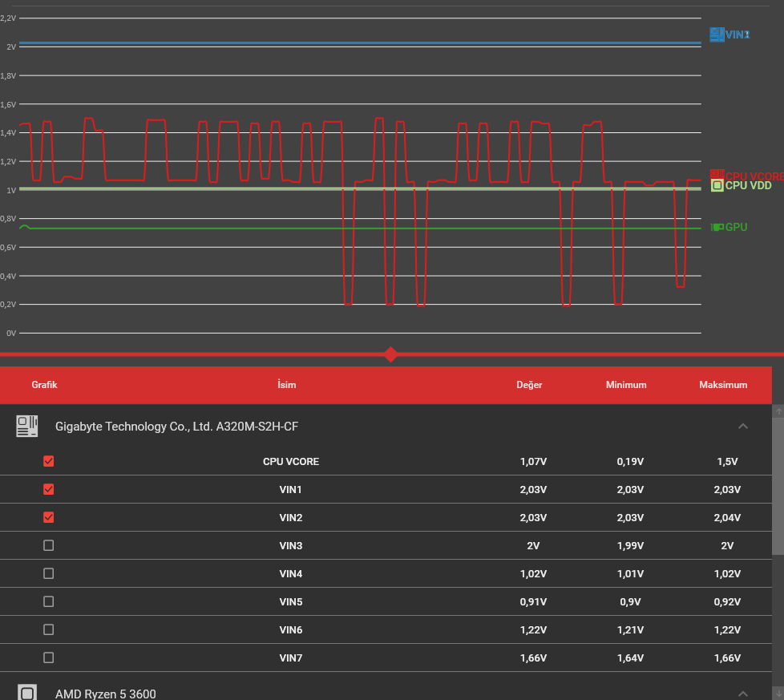
Task: Enable the VIN6 graph checkbox
Action: [x=49, y=629]
